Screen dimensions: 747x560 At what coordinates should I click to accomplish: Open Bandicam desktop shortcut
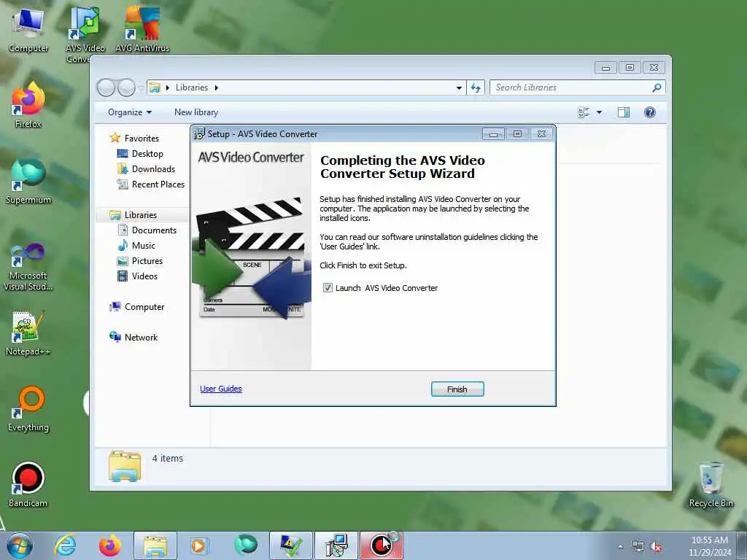click(x=28, y=485)
